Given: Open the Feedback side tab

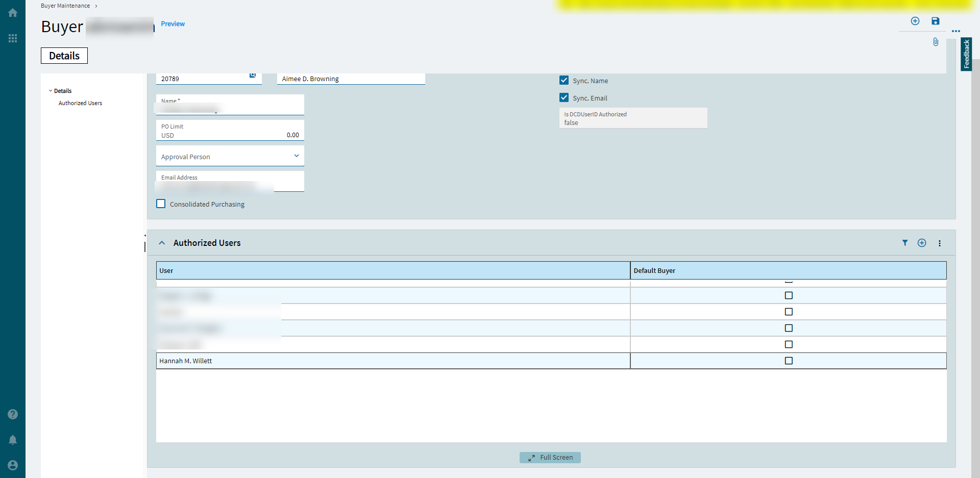Looking at the screenshot, I should click(x=966, y=54).
